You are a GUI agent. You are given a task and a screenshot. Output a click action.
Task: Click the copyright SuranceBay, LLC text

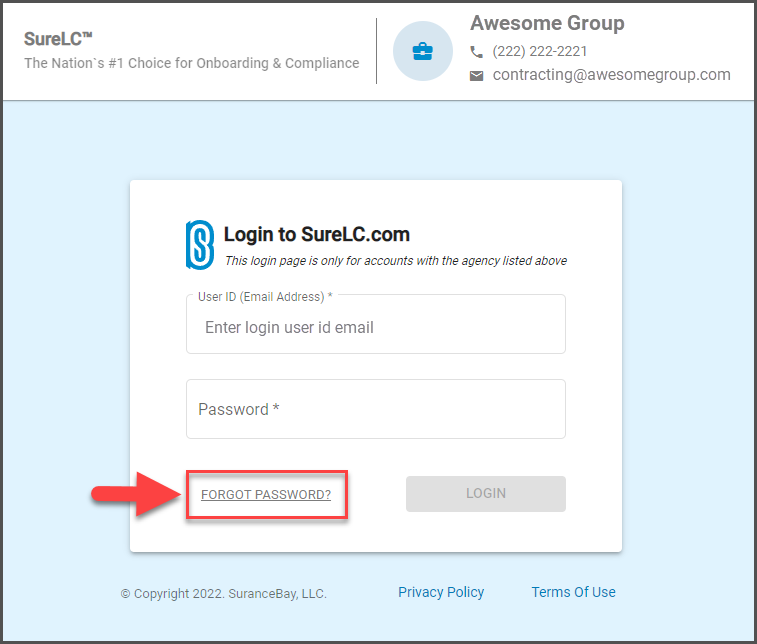pos(224,593)
